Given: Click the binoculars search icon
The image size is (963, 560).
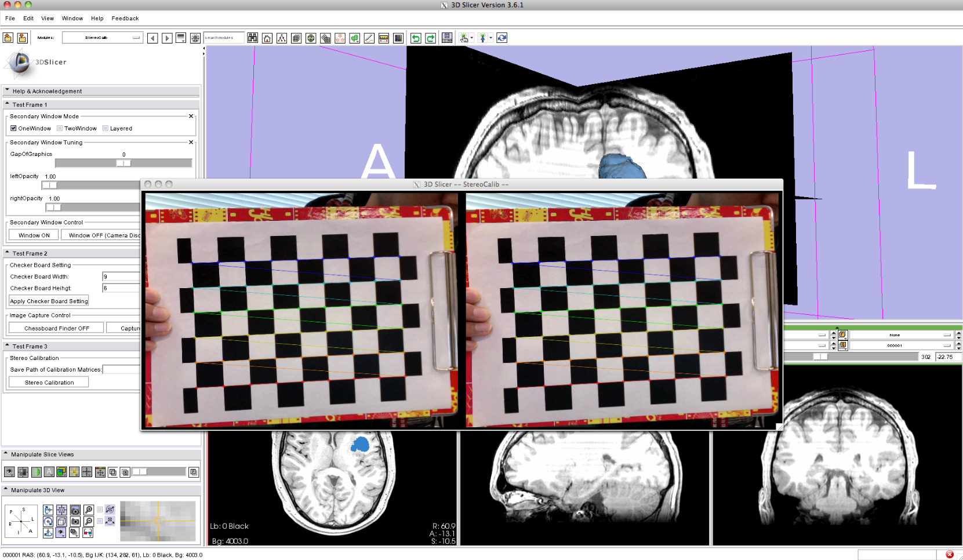Looking at the screenshot, I should point(253,38).
